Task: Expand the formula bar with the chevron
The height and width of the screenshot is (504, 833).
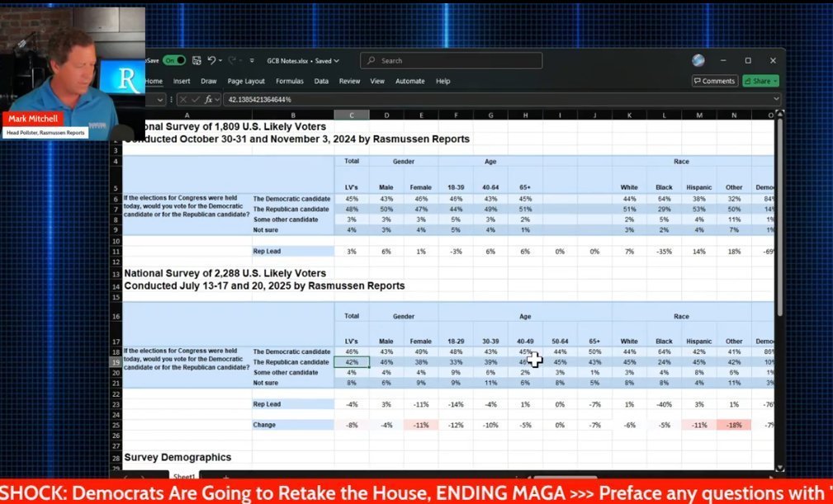Action: [x=776, y=99]
